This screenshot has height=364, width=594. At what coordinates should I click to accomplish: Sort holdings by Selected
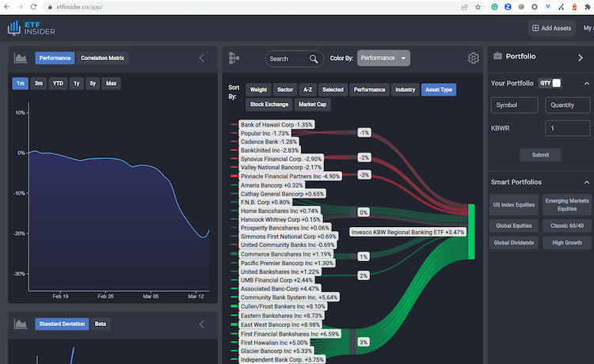[333, 89]
